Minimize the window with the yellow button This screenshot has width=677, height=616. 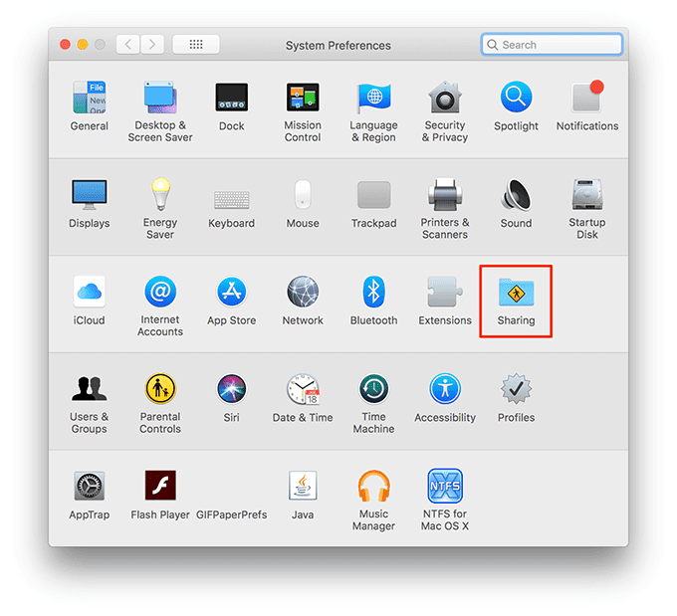[83, 44]
